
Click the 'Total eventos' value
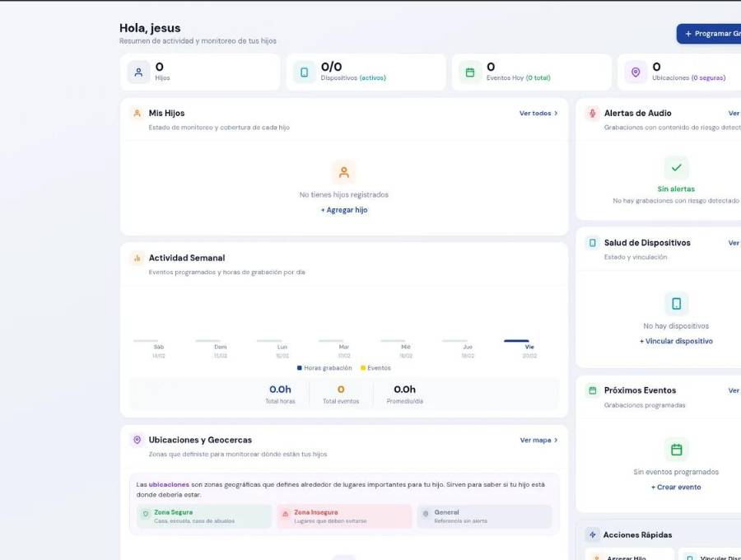(341, 390)
